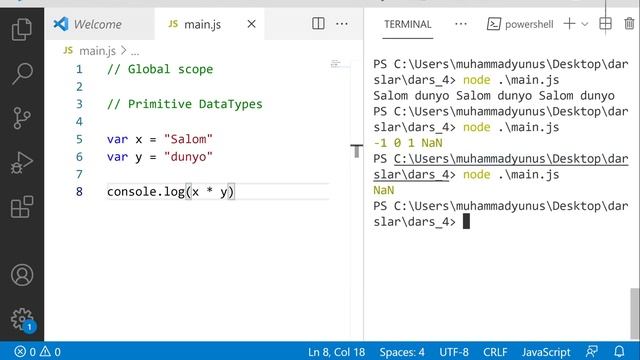Open the Extensions view
Viewport: 640px width, 360px height.
[22, 207]
